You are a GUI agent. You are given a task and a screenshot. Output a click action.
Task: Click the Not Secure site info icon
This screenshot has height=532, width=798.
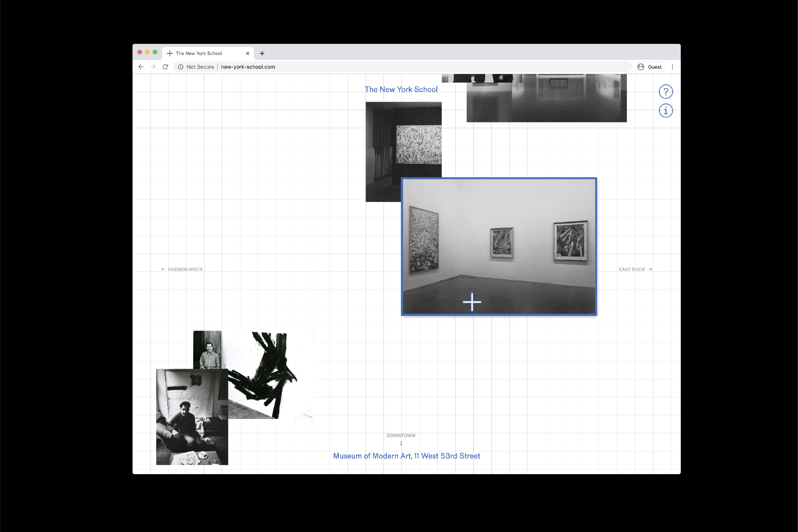(x=180, y=67)
